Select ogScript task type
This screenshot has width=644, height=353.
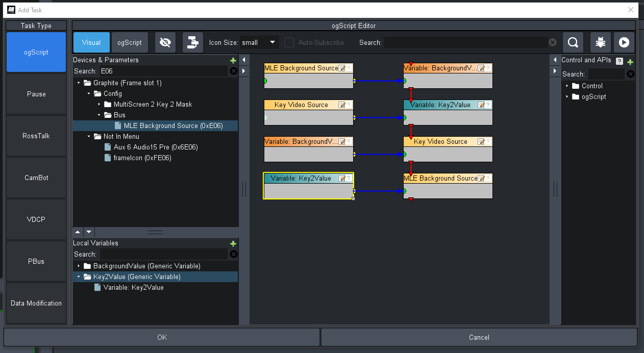click(36, 52)
